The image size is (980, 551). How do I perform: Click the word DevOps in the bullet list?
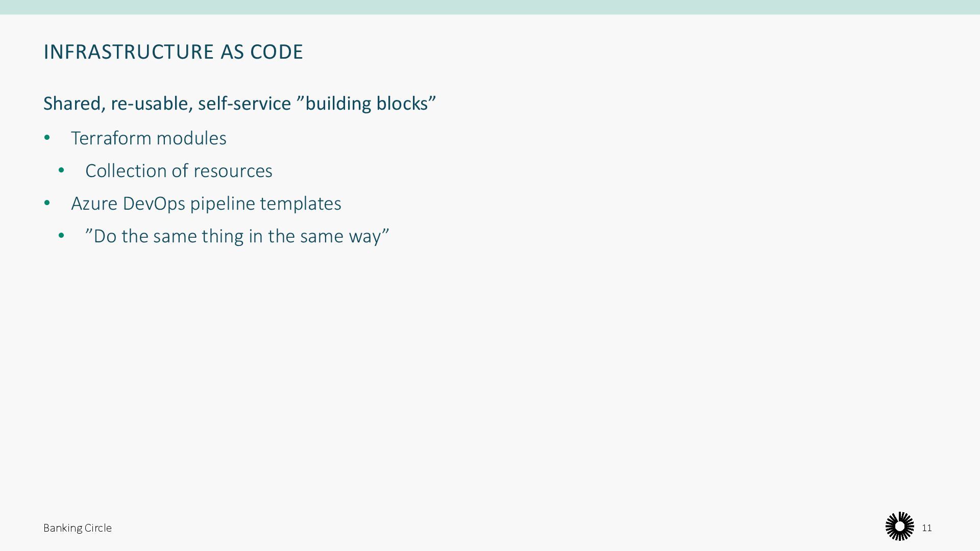154,203
